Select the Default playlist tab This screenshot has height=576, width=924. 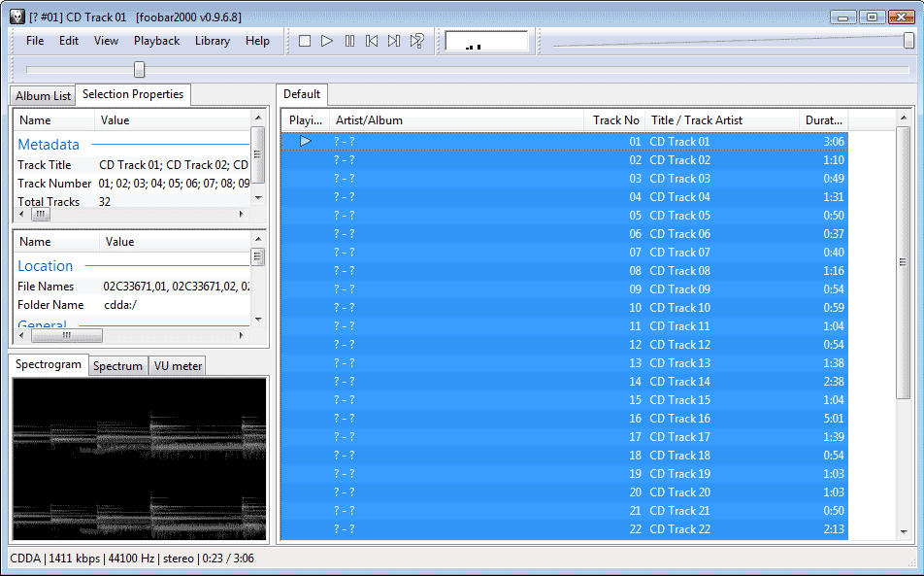302,94
